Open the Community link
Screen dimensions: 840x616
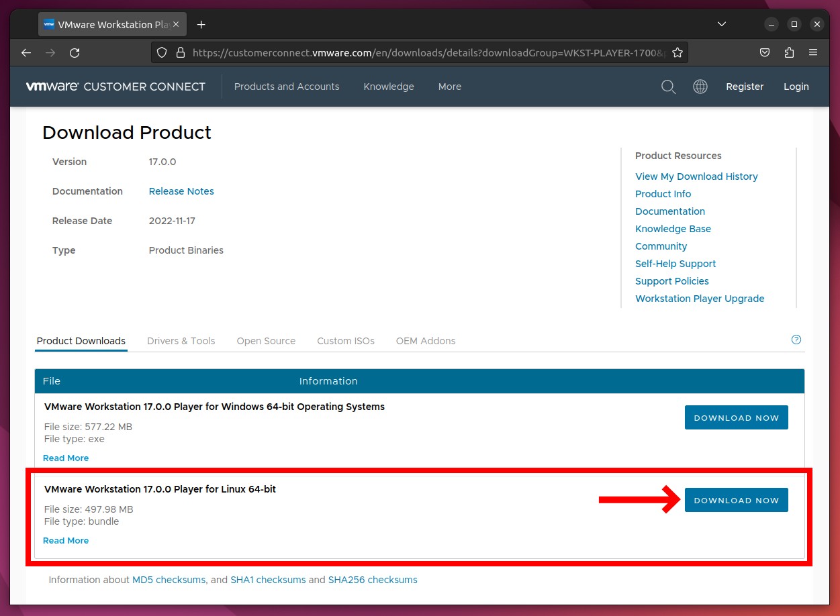[661, 246]
